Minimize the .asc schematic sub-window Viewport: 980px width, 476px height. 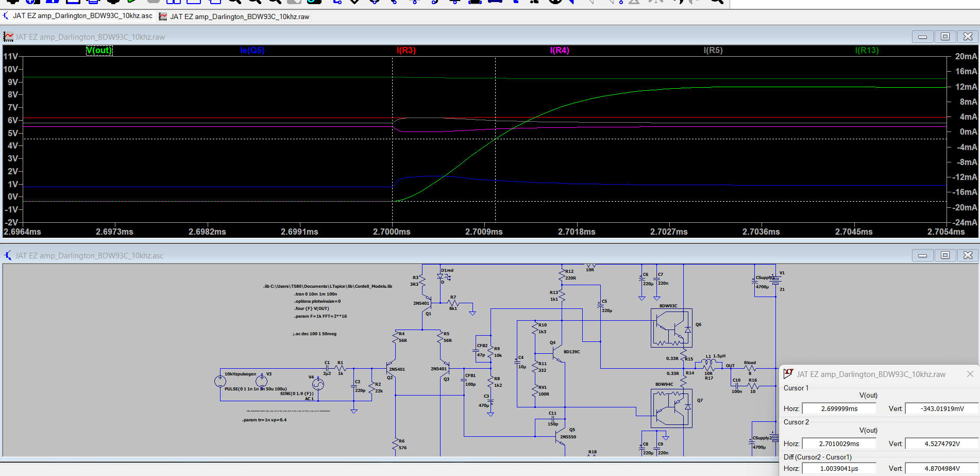point(922,255)
